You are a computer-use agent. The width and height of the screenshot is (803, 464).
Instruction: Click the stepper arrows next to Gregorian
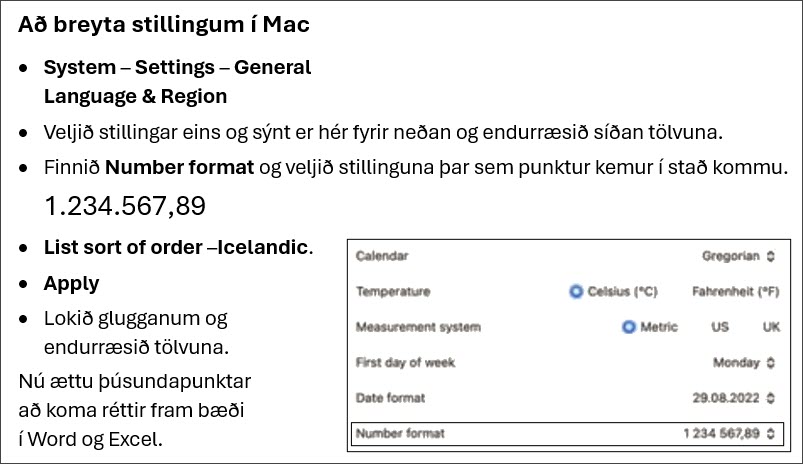(x=771, y=256)
